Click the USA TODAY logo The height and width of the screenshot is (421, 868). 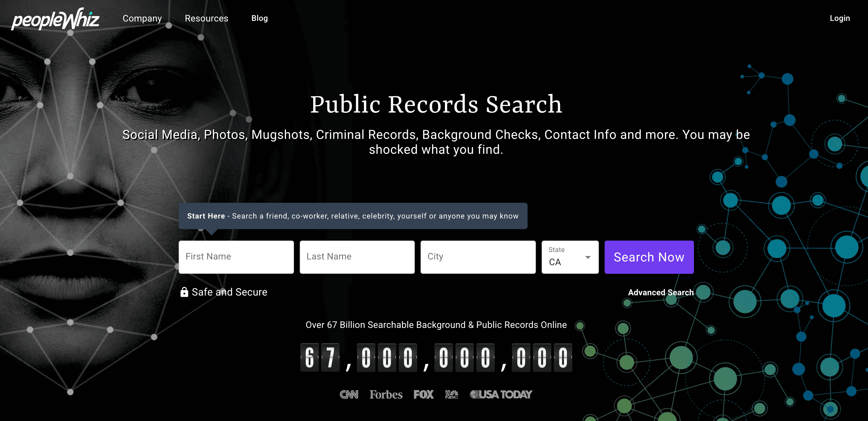(501, 394)
